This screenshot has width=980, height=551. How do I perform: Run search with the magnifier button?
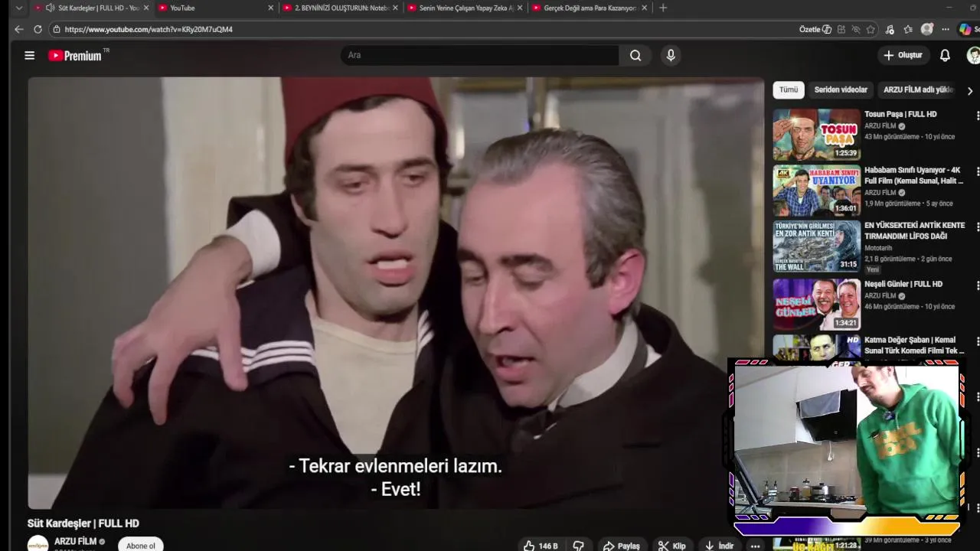(x=635, y=55)
